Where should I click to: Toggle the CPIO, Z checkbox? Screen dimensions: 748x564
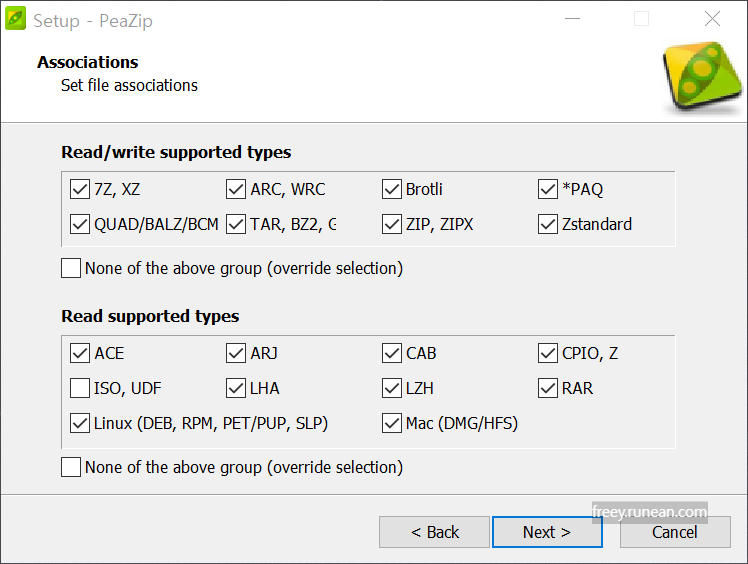coord(548,353)
